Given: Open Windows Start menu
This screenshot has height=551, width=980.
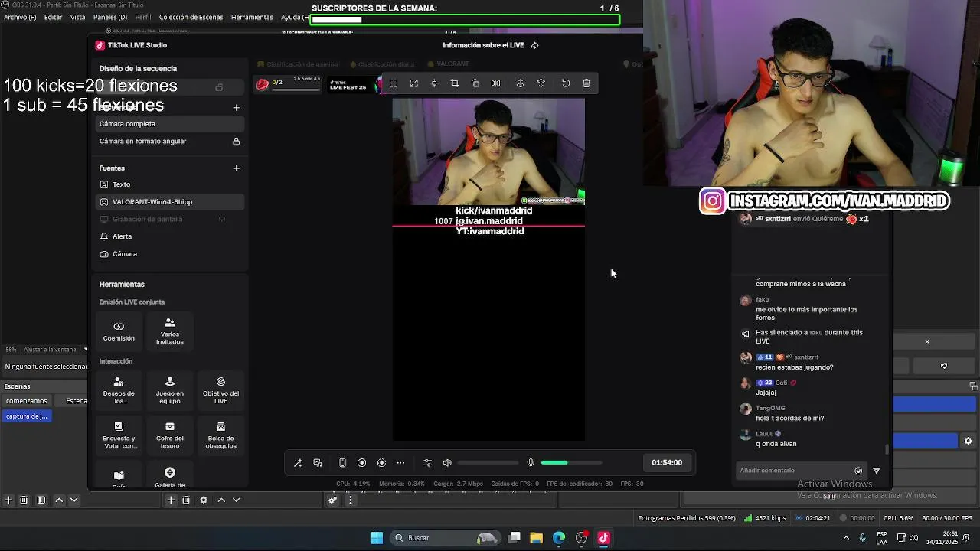Looking at the screenshot, I should point(377,538).
